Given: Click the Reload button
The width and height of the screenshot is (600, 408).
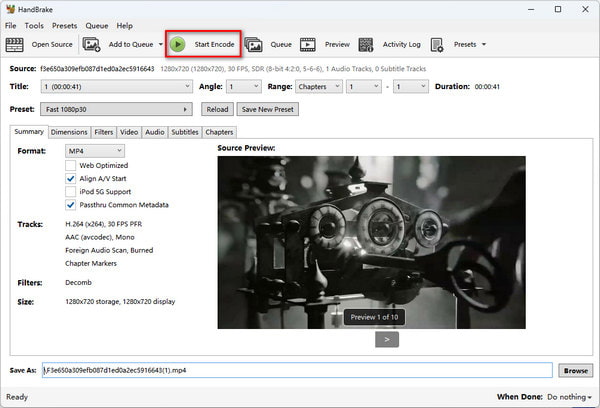Looking at the screenshot, I should point(217,109).
